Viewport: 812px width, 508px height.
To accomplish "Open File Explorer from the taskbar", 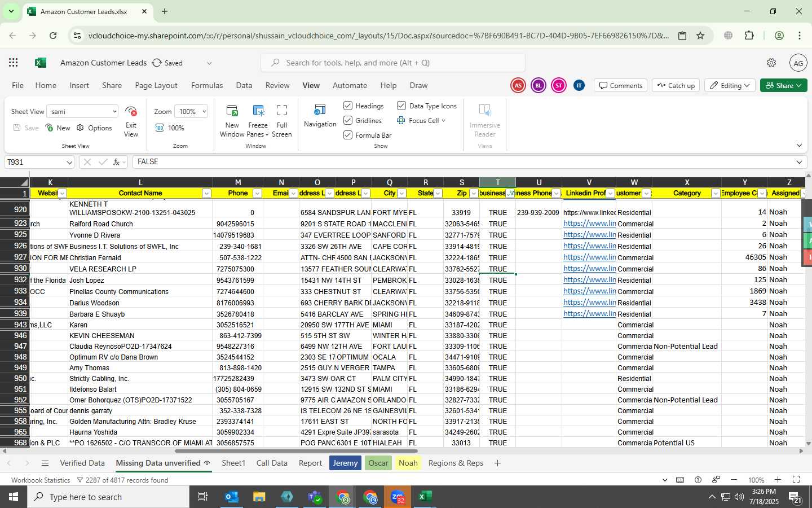I will coord(259,497).
